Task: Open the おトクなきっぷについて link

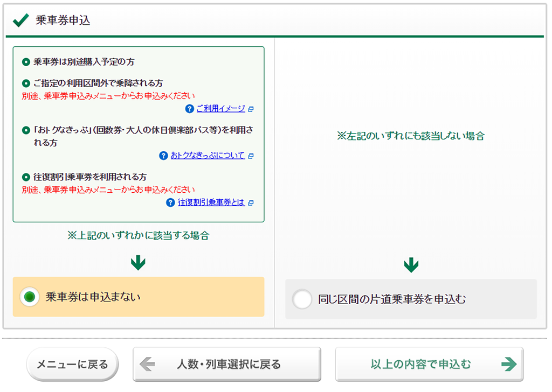Action: [x=208, y=156]
